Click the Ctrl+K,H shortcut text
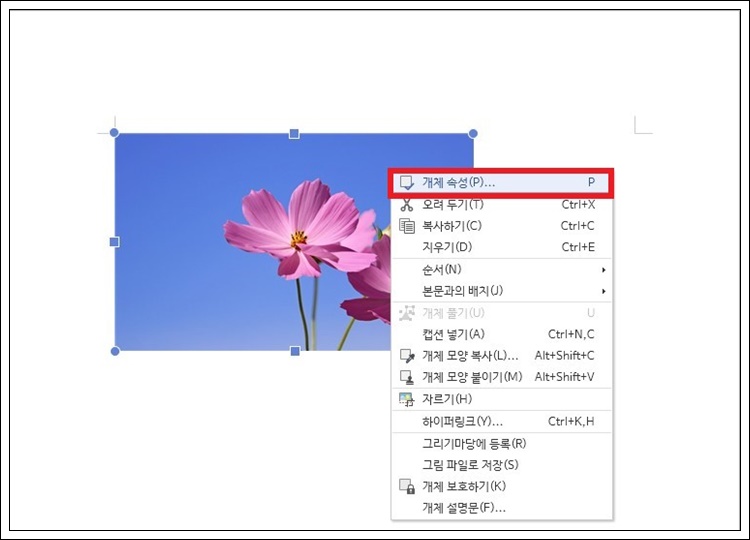 tap(572, 421)
